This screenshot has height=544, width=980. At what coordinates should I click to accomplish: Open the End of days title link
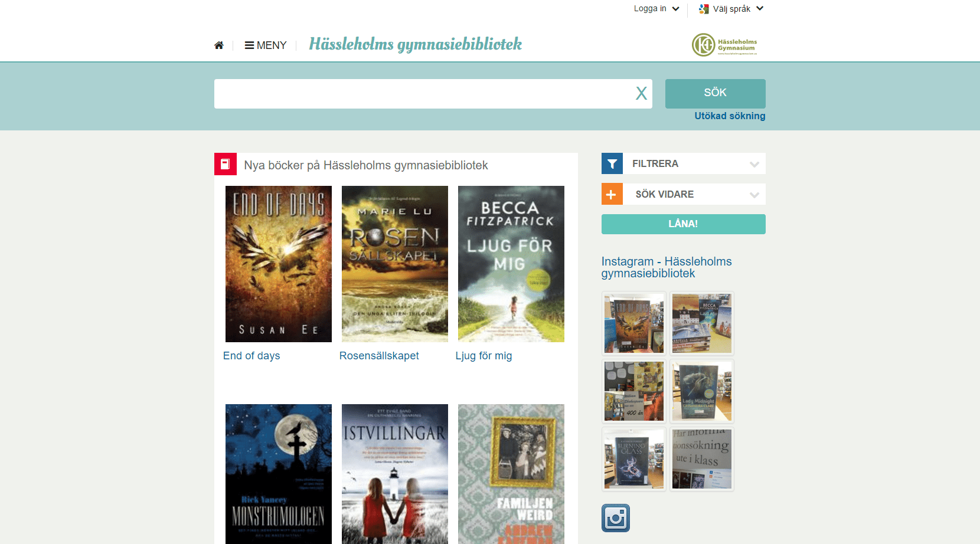tap(251, 356)
